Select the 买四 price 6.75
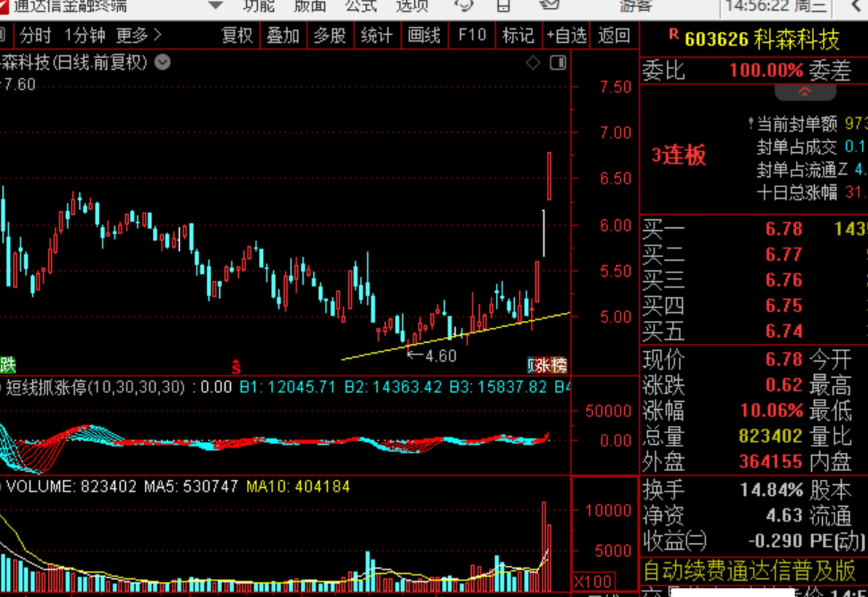 point(784,305)
